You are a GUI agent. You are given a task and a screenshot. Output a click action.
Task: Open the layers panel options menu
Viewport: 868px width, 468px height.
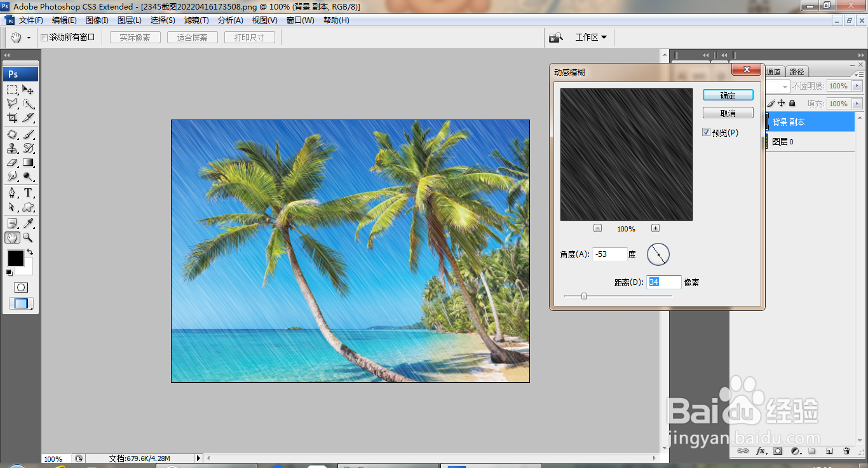[859, 74]
